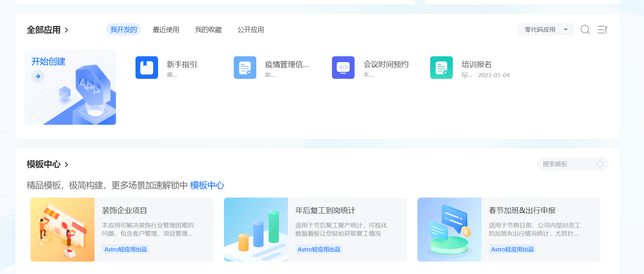Click Astro轻应用出品 tag under 年后复工到岗统计
The image size is (644, 274).
point(319,249)
